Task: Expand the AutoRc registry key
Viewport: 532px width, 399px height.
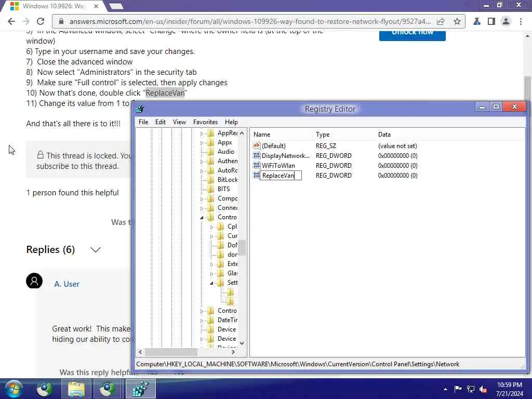Action: pos(202,171)
